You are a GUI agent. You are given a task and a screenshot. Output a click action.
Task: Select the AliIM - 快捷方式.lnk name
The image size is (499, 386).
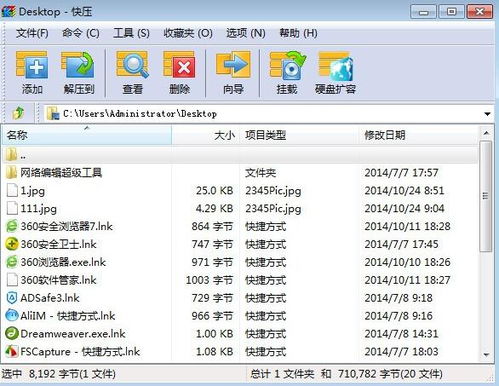pos(68,316)
